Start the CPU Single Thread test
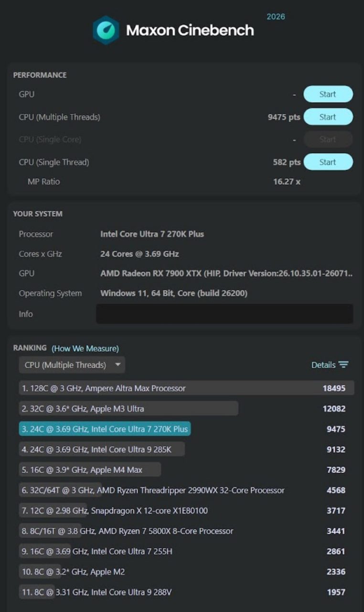Viewport: 364px width, 612px height. [x=328, y=162]
